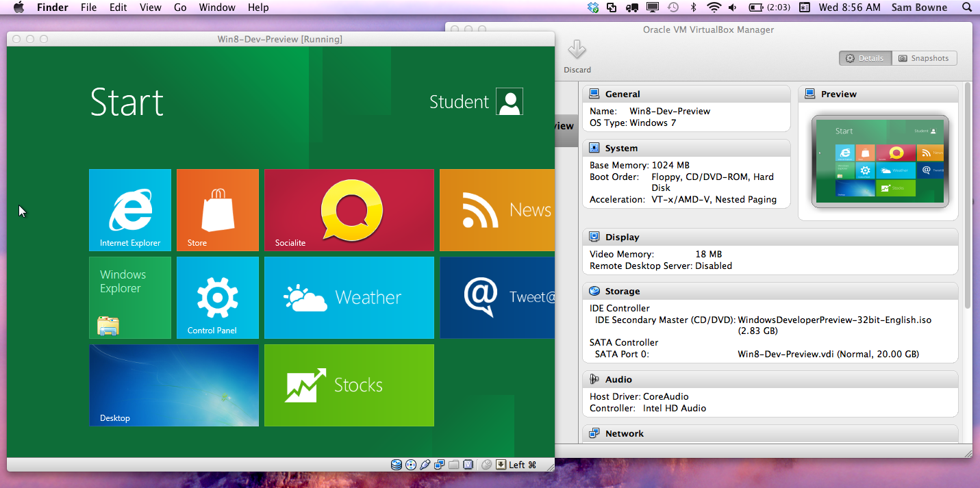Click the shared folders status icon
The height and width of the screenshot is (488, 980).
(x=453, y=465)
